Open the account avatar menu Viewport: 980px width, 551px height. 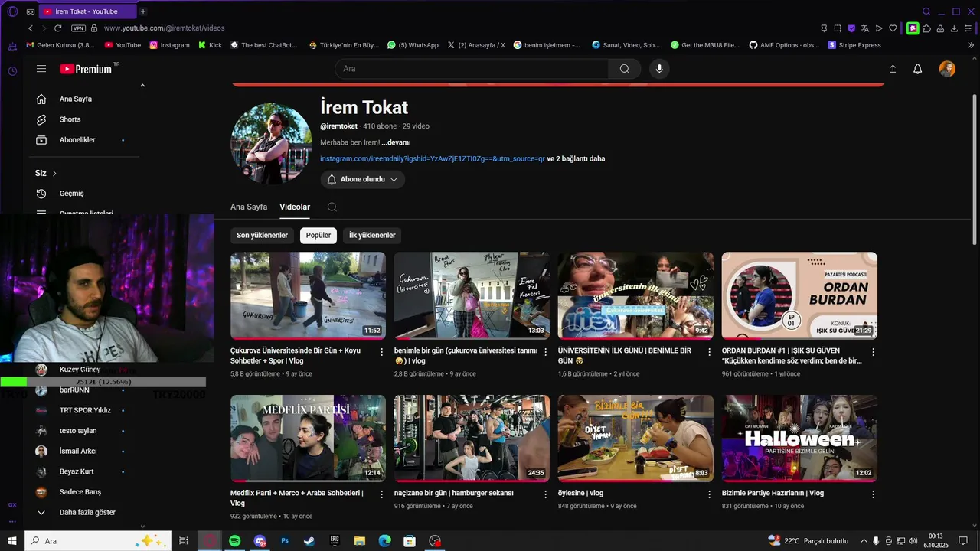point(947,69)
